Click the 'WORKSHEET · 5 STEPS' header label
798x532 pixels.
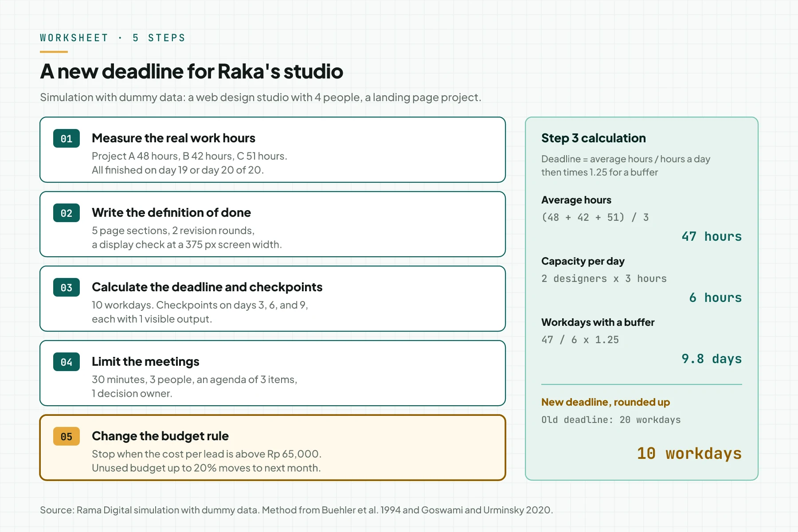[x=113, y=38]
